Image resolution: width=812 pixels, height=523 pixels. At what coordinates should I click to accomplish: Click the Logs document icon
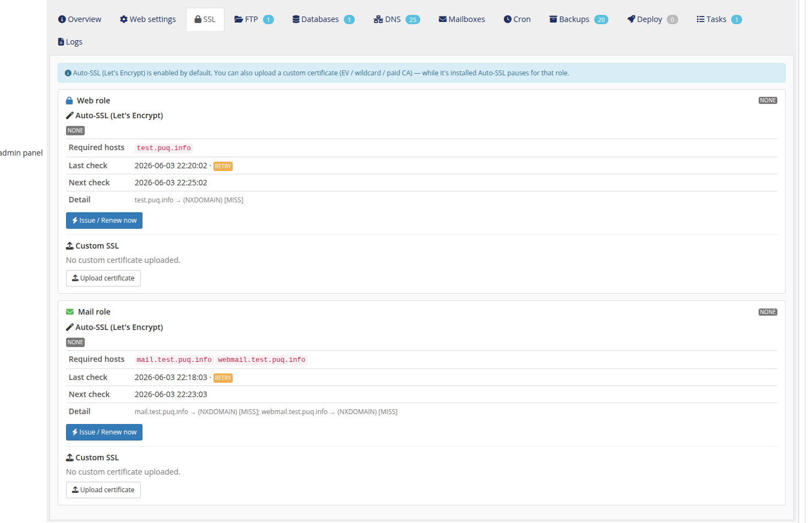[x=61, y=42]
